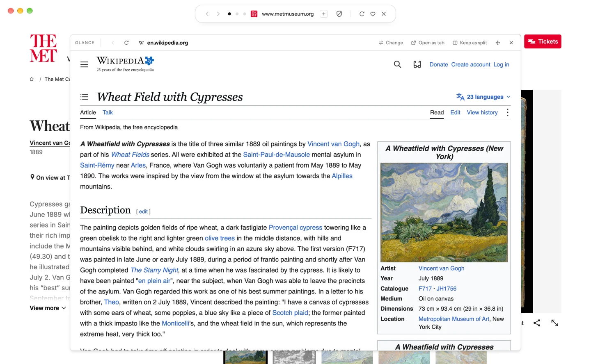Viewport: 591px width, 364px height.
Task: Toggle the table of contents list icon
Action: click(x=84, y=97)
